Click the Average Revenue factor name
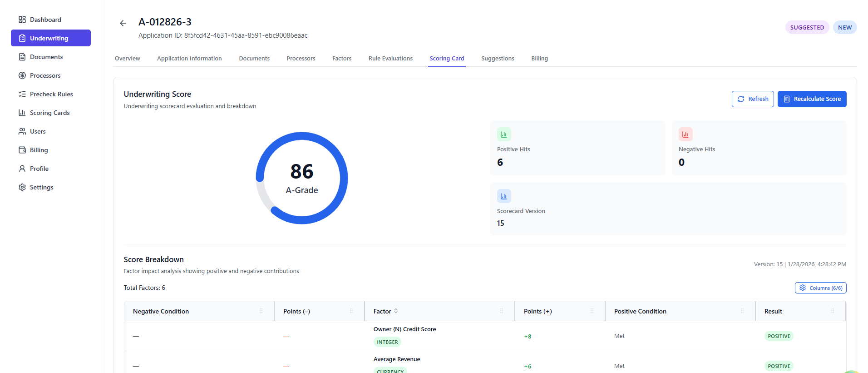This screenshot has width=868, height=373. coord(397,359)
